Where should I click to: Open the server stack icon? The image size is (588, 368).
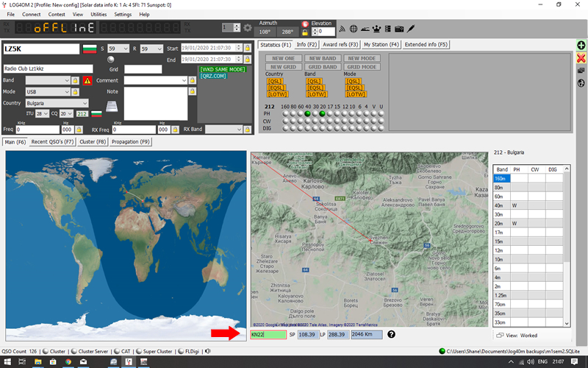(x=388, y=29)
